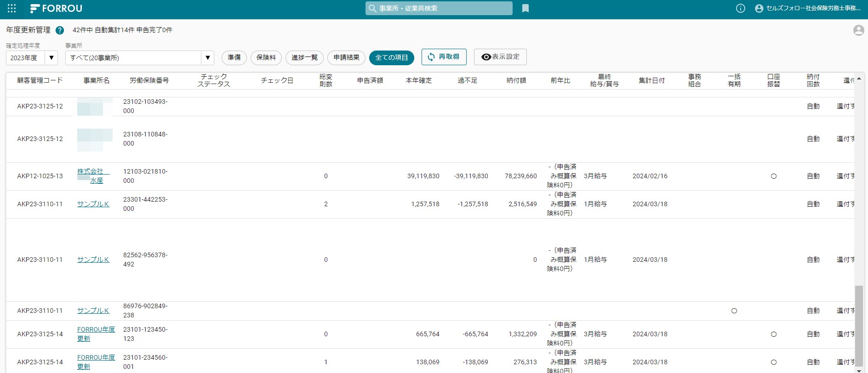Switch to the 保険料 tab

266,57
